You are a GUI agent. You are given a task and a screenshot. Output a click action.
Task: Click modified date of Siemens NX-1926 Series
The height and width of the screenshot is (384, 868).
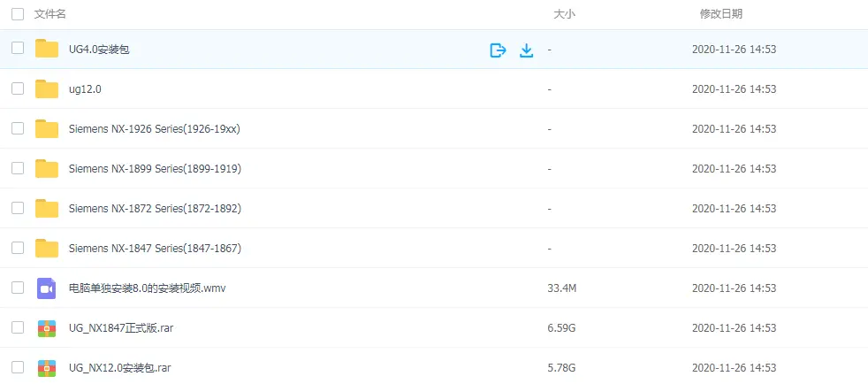734,129
